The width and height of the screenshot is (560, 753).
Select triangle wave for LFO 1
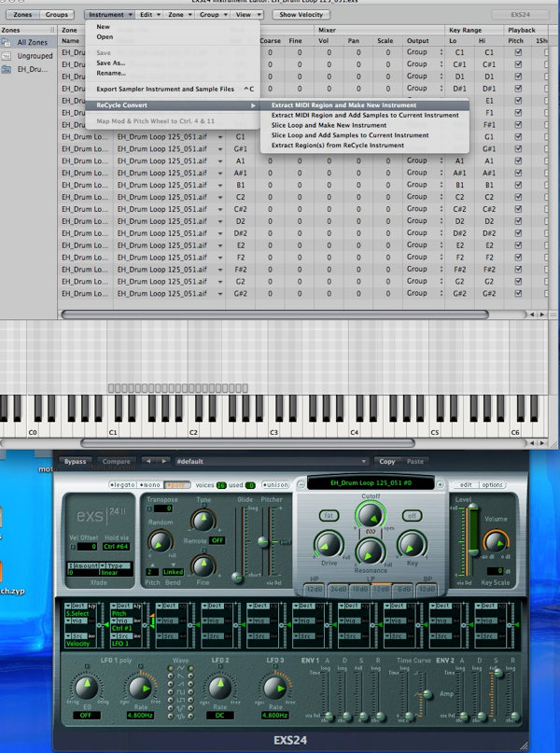[x=171, y=668]
